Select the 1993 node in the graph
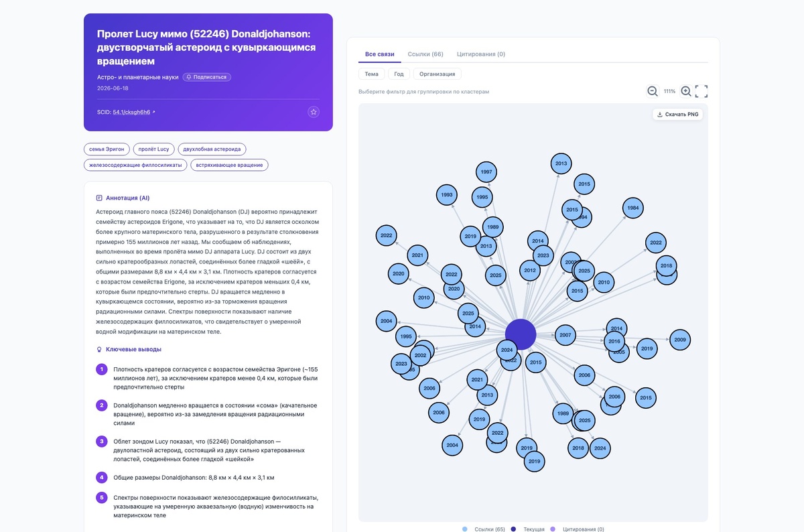This screenshot has height=532, width=804. tap(446, 195)
